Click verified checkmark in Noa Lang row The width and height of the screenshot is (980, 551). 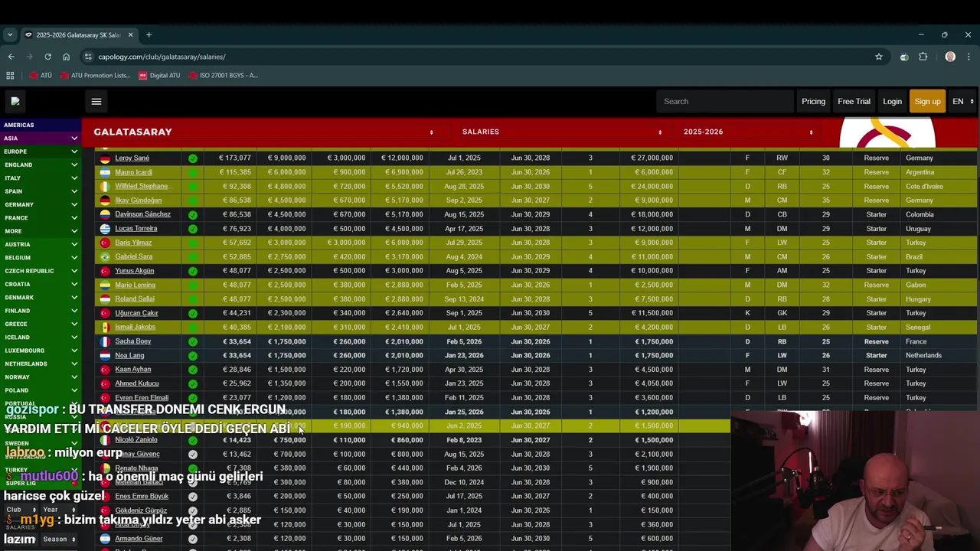pos(193,356)
